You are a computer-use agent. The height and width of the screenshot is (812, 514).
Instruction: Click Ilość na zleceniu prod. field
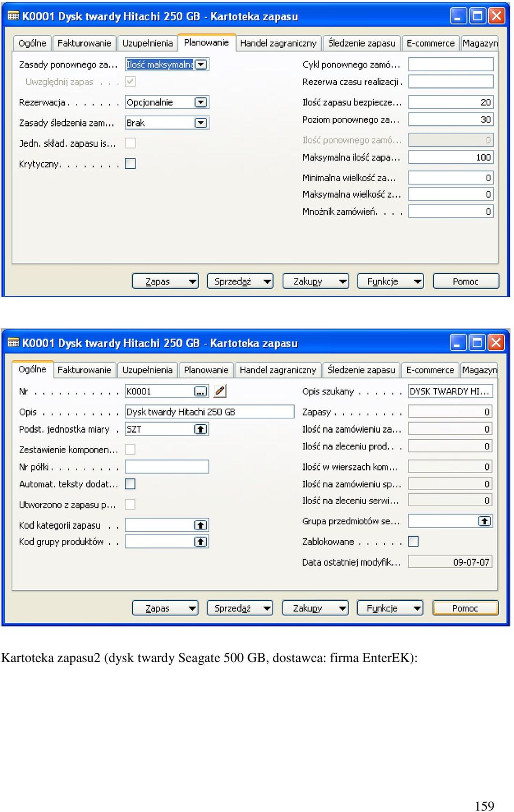click(450, 446)
